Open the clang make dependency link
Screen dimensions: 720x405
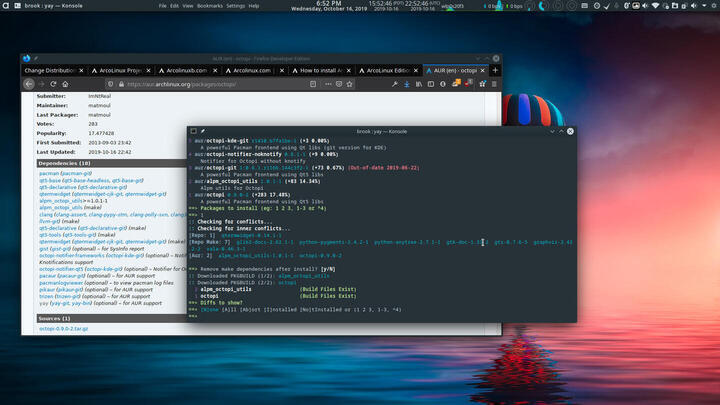pyautogui.click(x=46, y=214)
